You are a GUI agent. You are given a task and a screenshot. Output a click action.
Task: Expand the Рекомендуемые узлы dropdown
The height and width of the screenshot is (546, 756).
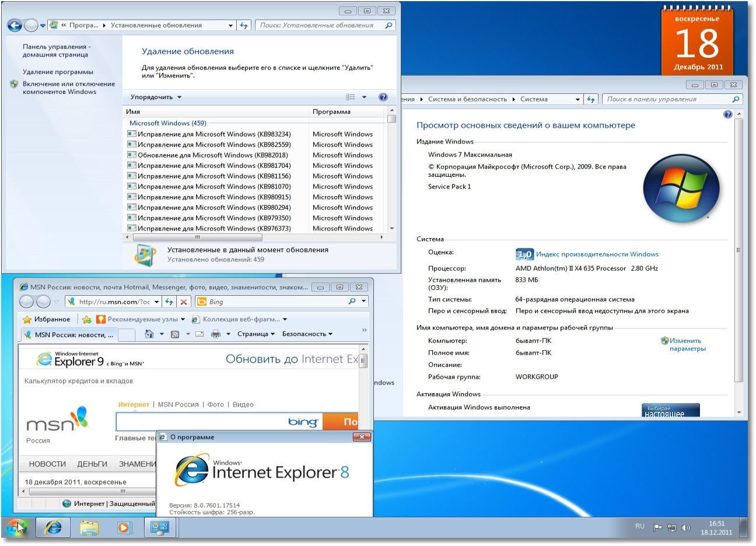pyautogui.click(x=183, y=319)
